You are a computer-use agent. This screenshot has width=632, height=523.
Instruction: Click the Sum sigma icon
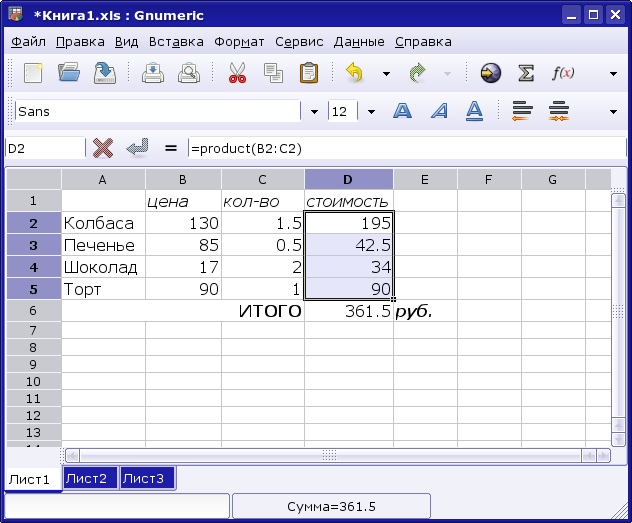click(x=525, y=73)
